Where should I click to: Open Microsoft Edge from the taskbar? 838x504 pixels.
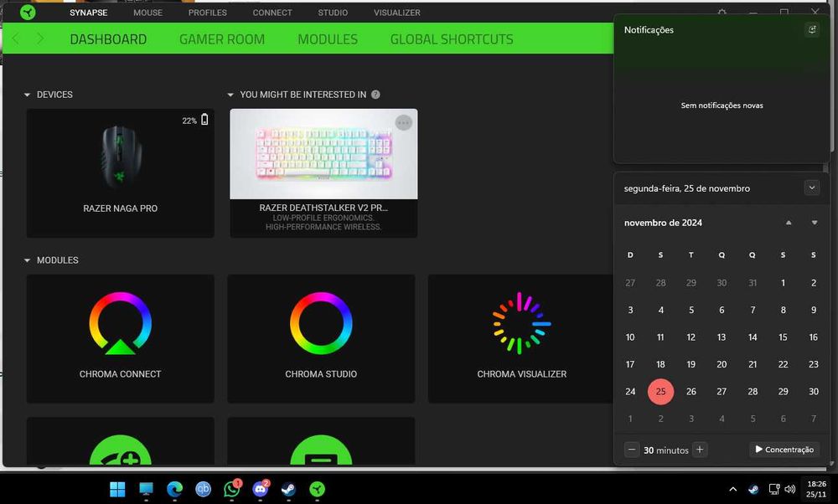[x=174, y=489]
